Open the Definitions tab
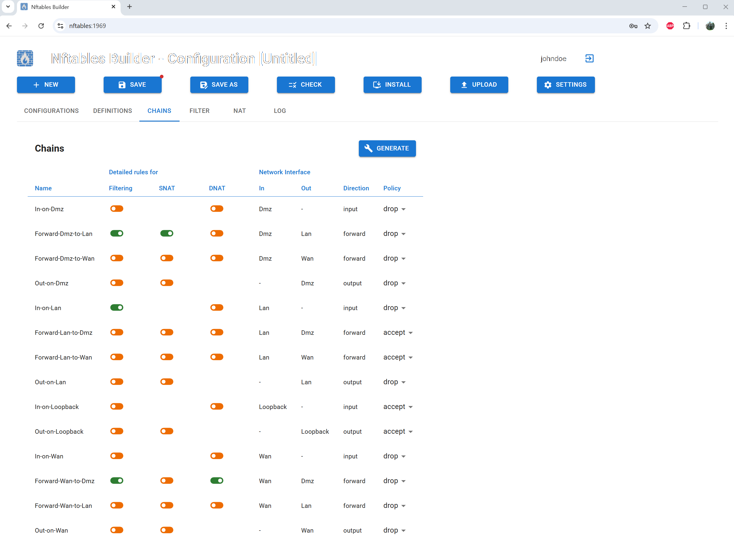The image size is (734, 560). 113,111
